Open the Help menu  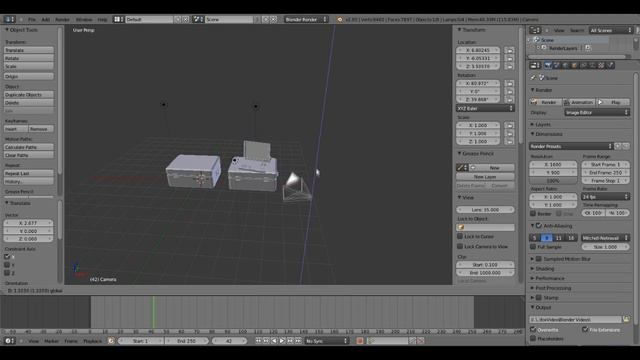pos(102,19)
